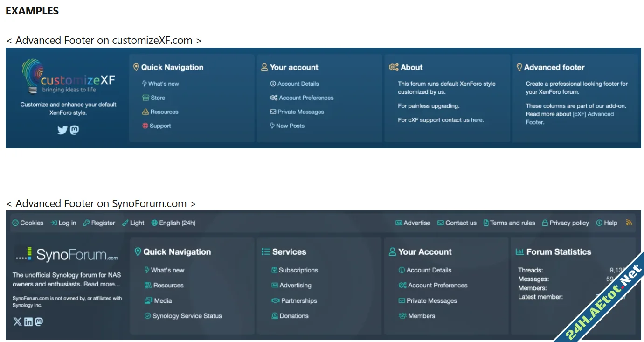Click the customizeXF logo image
The width and height of the screenshot is (644, 342).
[68, 76]
